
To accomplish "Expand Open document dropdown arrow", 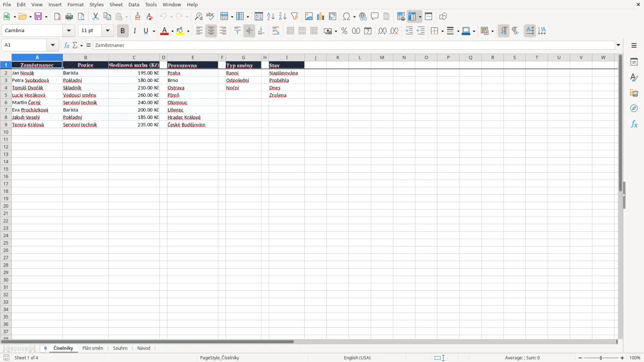I will [x=30, y=17].
